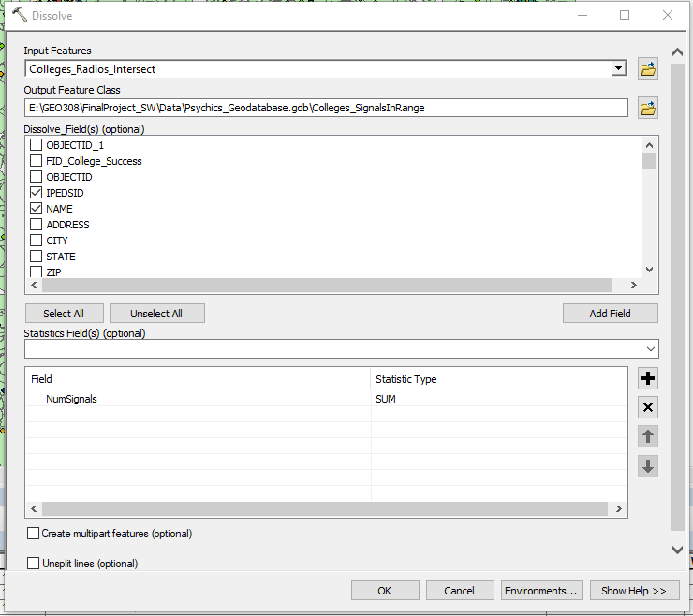Click the dialog's main scroll-down arrow
693x616 pixels.
pos(677,550)
